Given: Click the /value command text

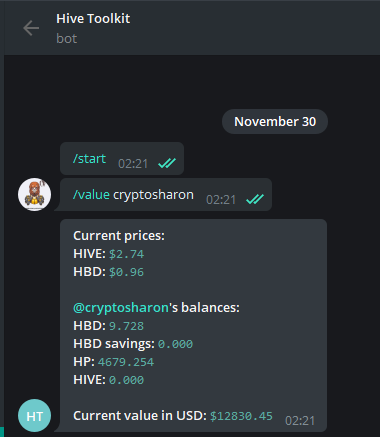Looking at the screenshot, I should point(91,195).
